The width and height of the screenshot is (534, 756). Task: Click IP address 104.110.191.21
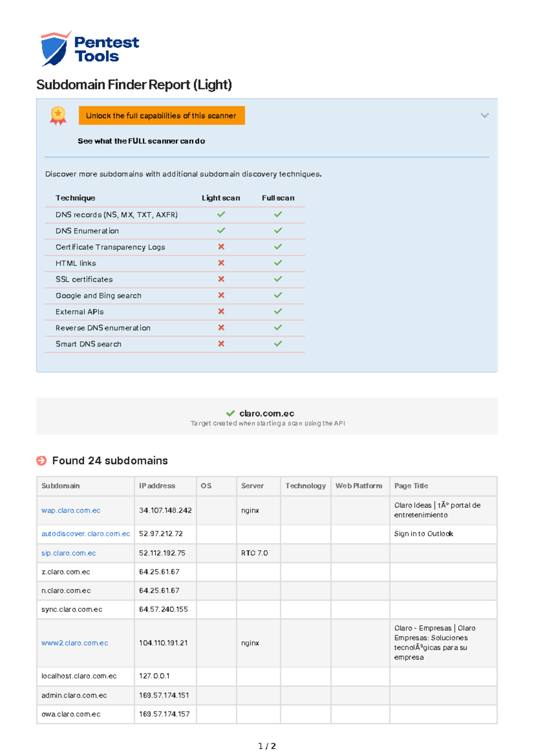click(x=163, y=643)
